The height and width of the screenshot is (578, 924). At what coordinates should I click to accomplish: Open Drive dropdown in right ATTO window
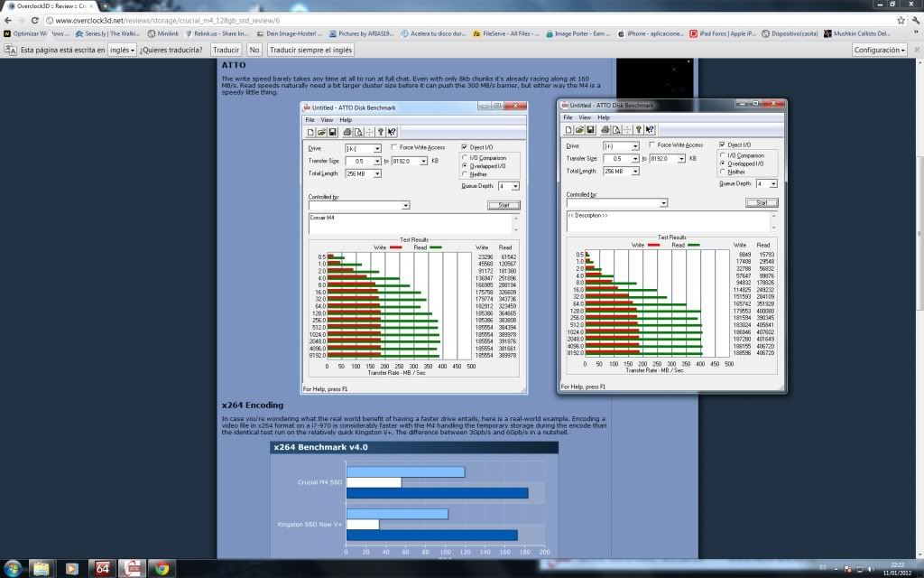pyautogui.click(x=635, y=145)
